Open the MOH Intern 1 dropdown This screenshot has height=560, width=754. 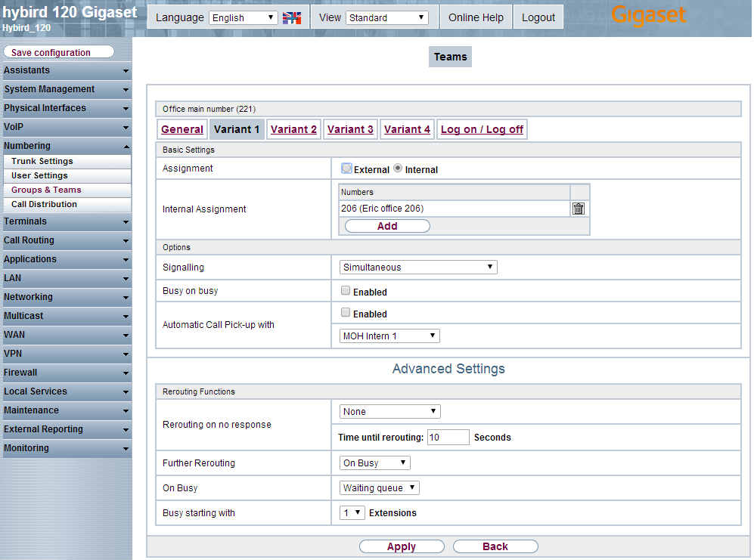[389, 336]
